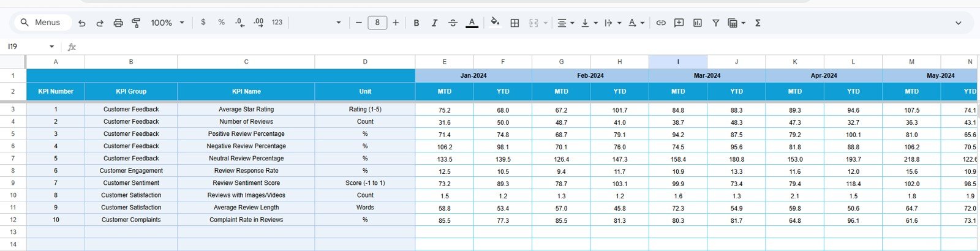Toggle Bold formatting
980x251 pixels.
point(417,23)
